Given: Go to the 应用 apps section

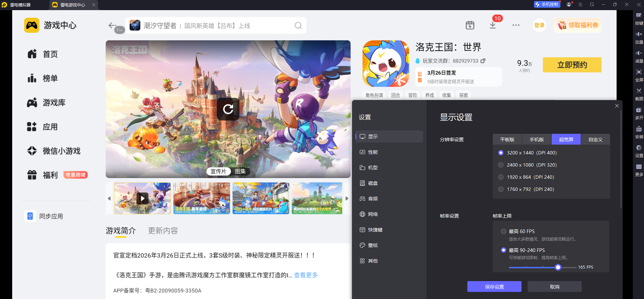Looking at the screenshot, I should pos(43,127).
